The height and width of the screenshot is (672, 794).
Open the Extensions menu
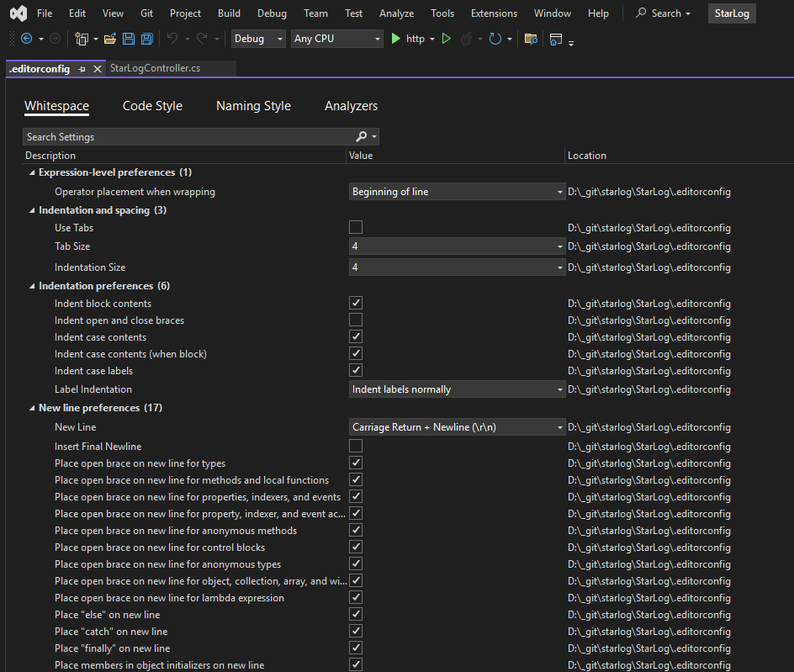coord(494,13)
